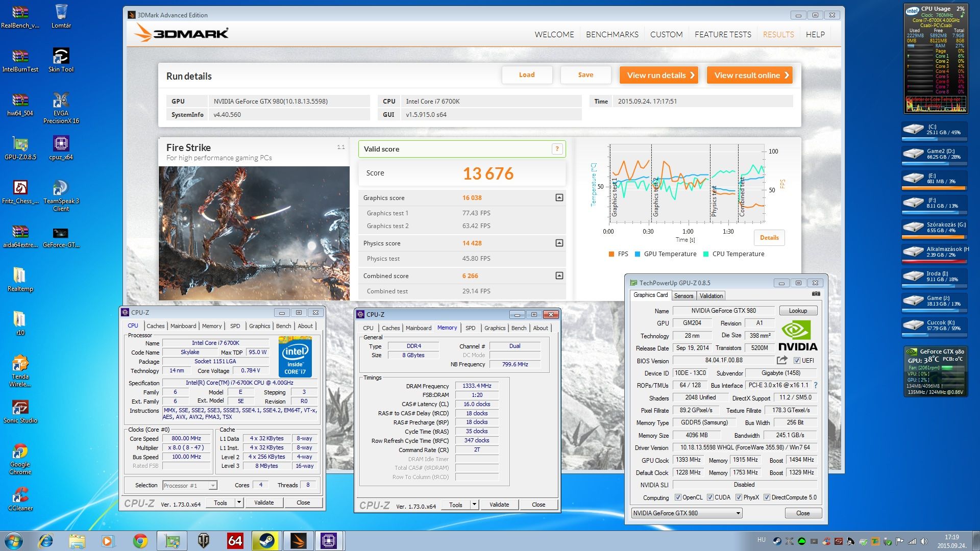980x551 pixels.
Task: Toggle the PhysX checkbox
Action: [x=739, y=497]
